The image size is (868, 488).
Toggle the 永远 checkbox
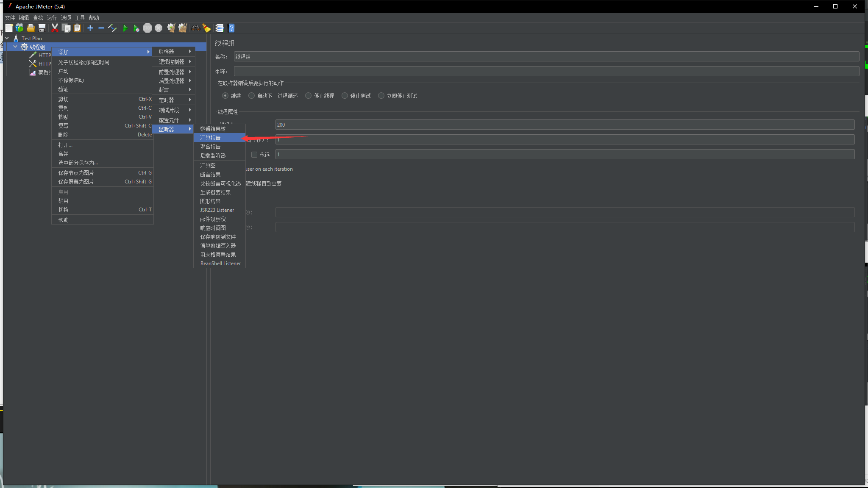(254, 155)
